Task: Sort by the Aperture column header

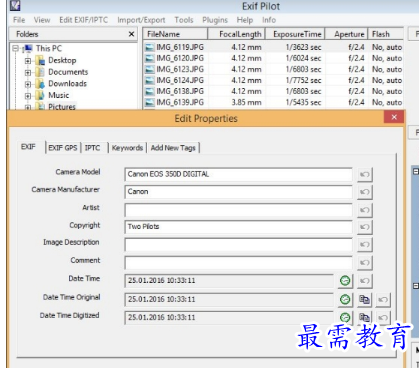Action: 346,34
